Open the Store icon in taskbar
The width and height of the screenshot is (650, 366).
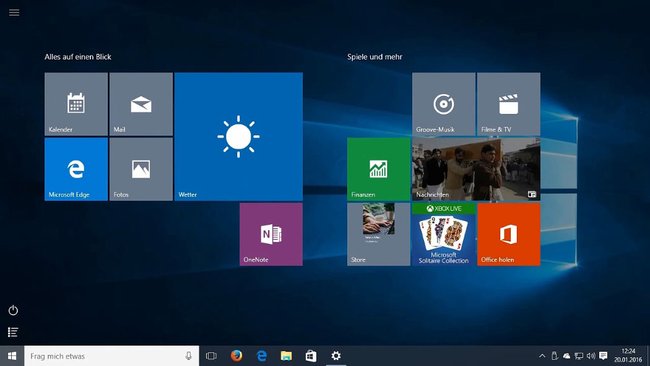[311, 356]
